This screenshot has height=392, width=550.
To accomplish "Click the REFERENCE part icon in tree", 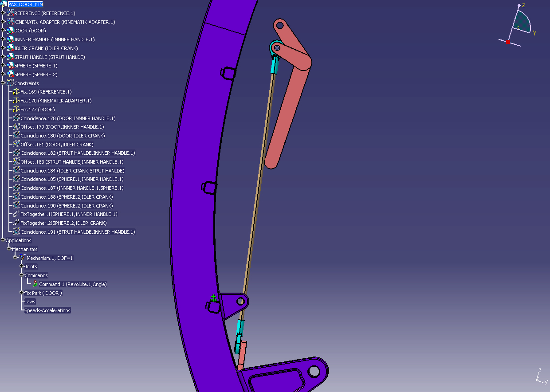I will (x=10, y=13).
